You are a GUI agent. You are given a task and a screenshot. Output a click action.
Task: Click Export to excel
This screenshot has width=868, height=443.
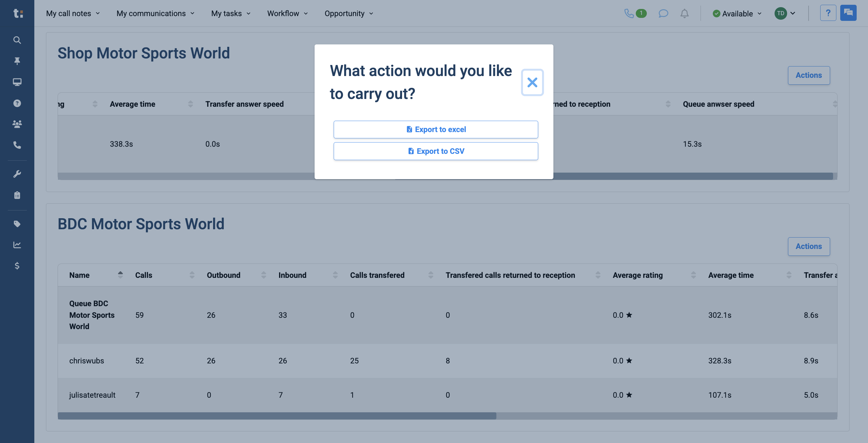436,129
